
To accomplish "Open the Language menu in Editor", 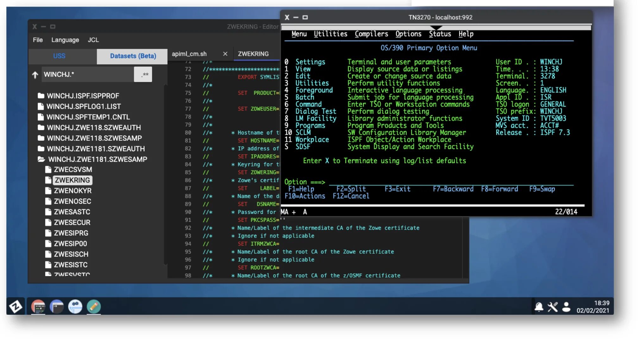I will (65, 40).
